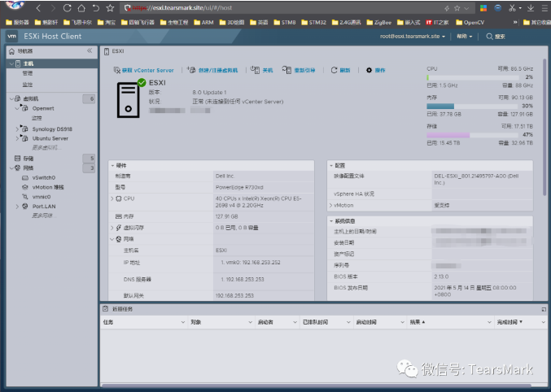This screenshot has width=551, height=392.
Task: Click the Networking globe icon in navigator
Action: [x=18, y=168]
